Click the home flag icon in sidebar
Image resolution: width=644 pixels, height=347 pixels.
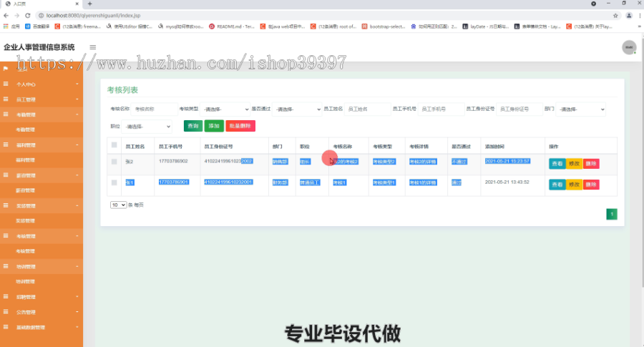[6, 69]
